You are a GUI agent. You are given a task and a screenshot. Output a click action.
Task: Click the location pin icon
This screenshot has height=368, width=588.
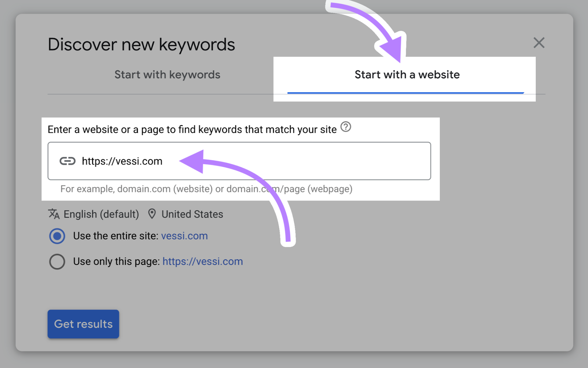(x=153, y=214)
